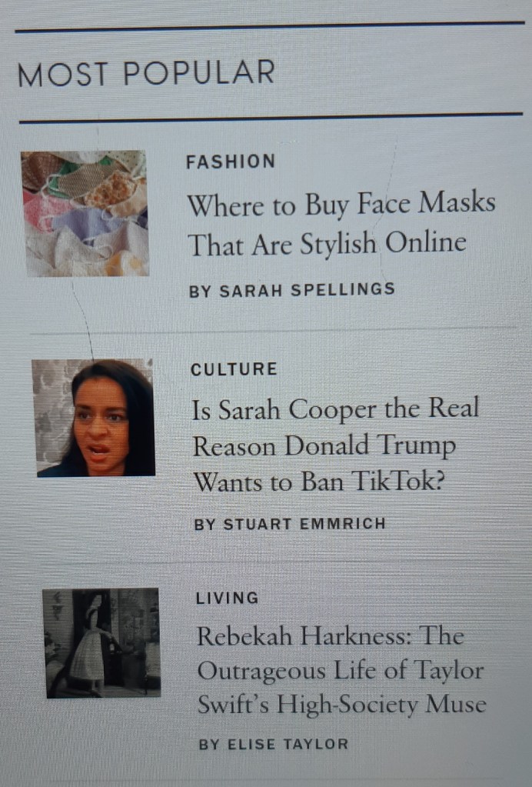Screen dimensions: 532x787
Task: Open the Sarah Cooper photo thumbnail
Action: [94, 418]
